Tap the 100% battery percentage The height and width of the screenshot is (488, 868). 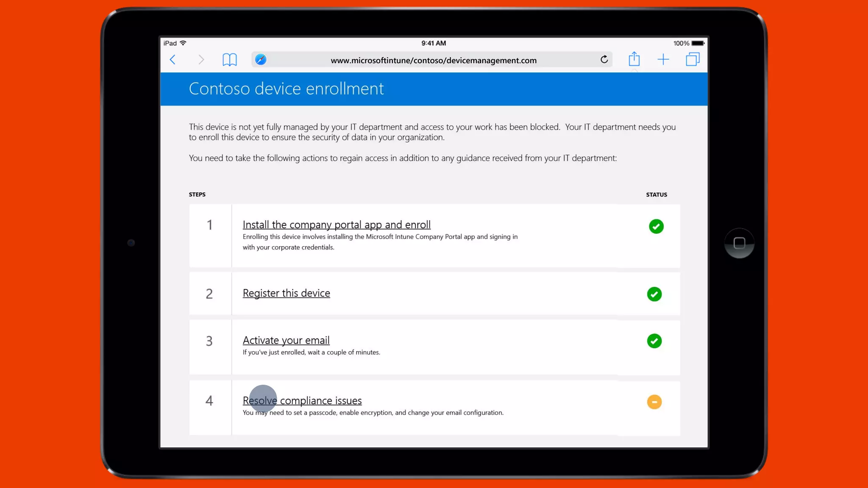pos(681,43)
